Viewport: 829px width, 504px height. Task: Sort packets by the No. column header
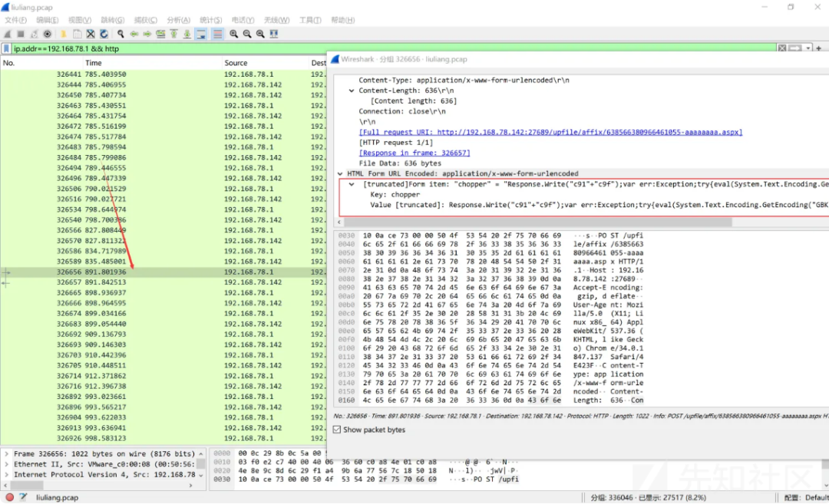pos(9,63)
